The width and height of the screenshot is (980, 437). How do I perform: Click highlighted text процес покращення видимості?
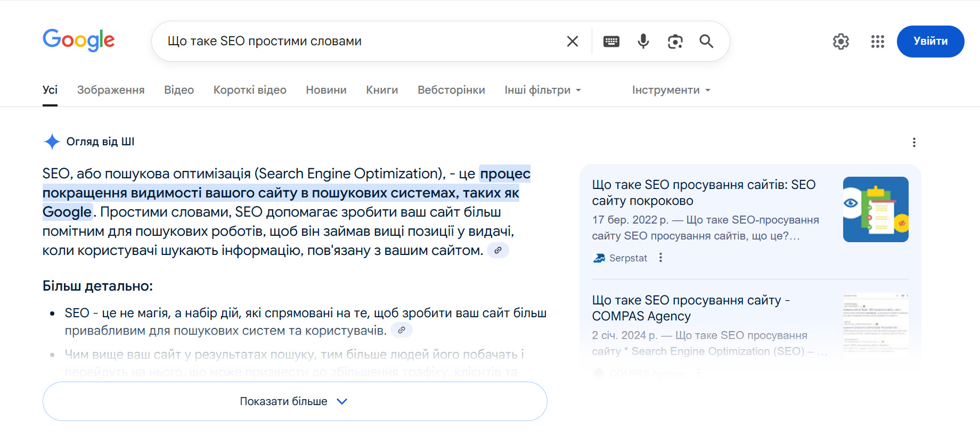[x=287, y=193]
